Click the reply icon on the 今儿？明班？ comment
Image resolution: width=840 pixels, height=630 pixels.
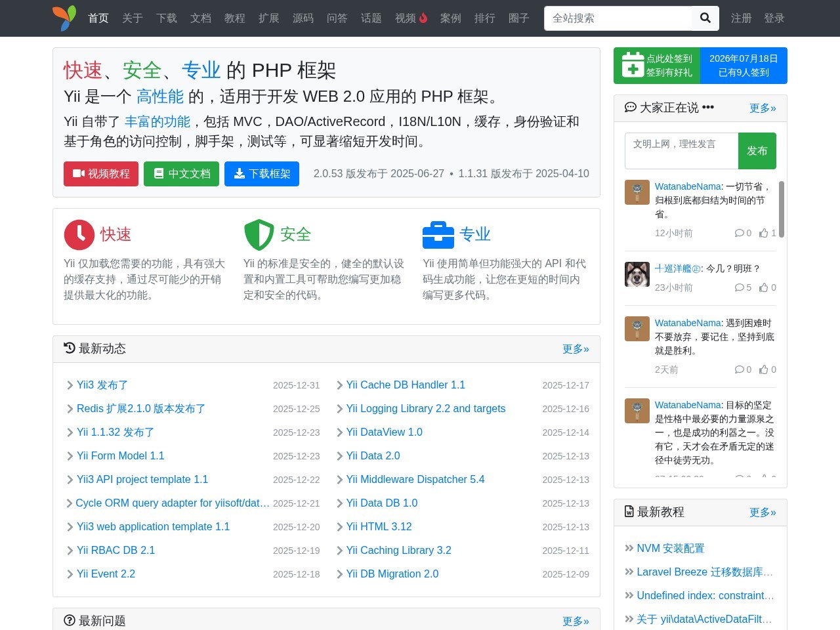click(x=740, y=287)
